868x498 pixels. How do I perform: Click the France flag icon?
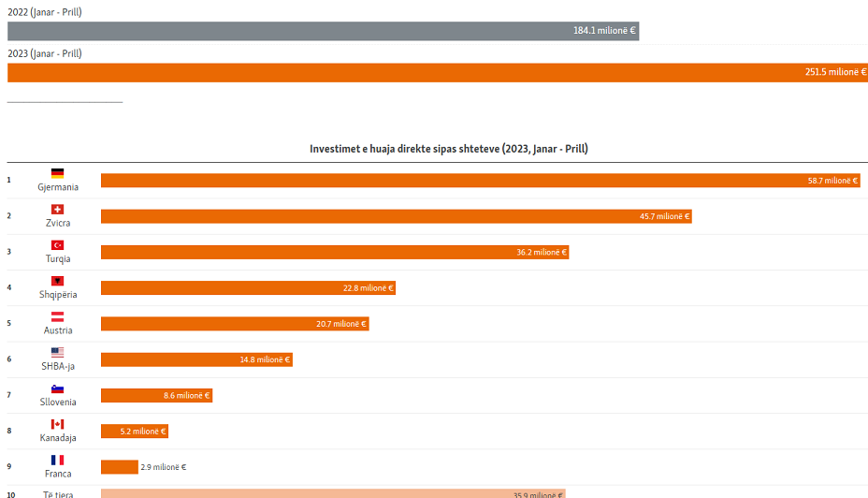pos(57,461)
